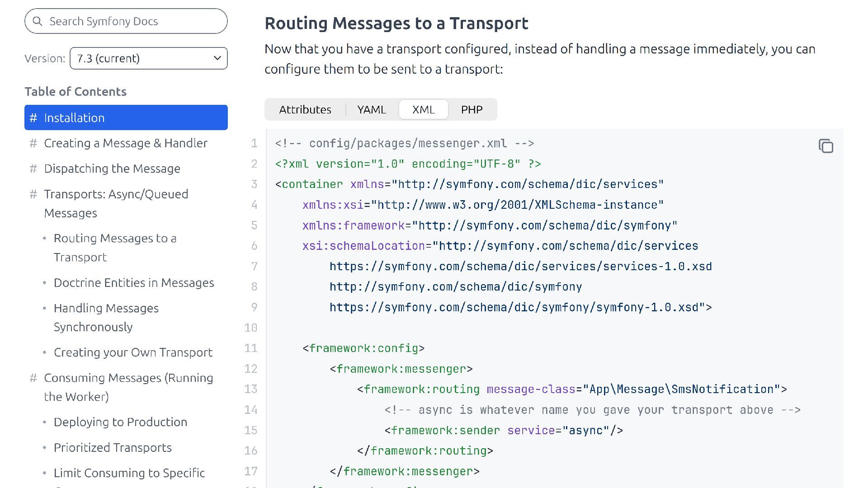868x488 pixels.
Task: Open Prioritized Transports link
Action: coord(113,447)
